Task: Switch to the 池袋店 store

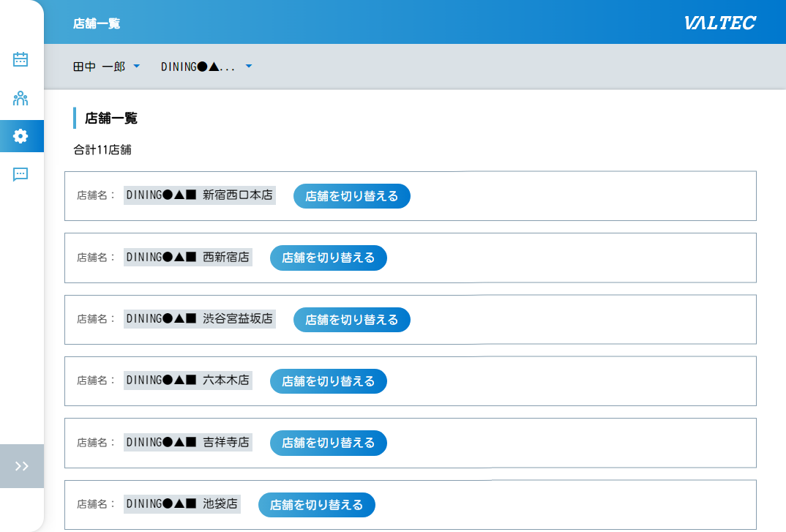Action: 316,504
